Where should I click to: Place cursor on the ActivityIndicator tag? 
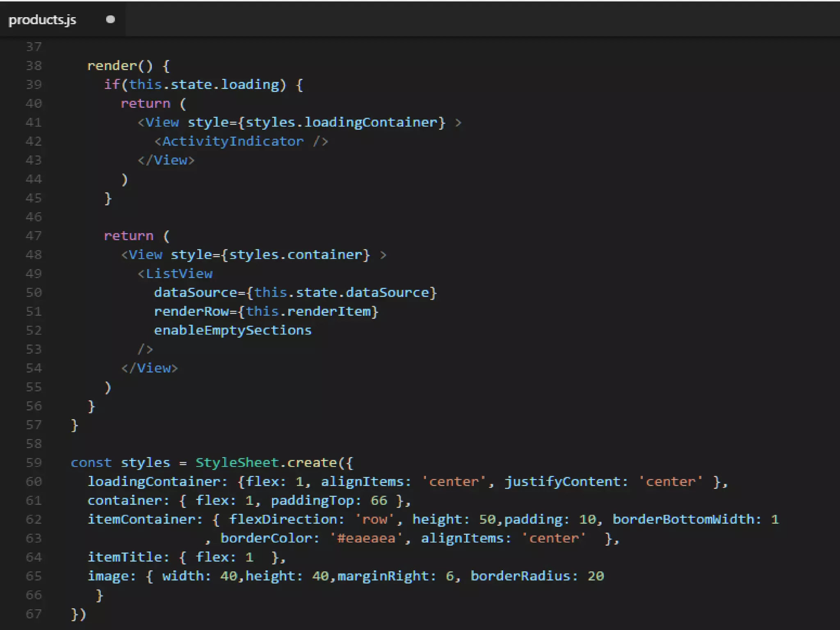pos(233,142)
